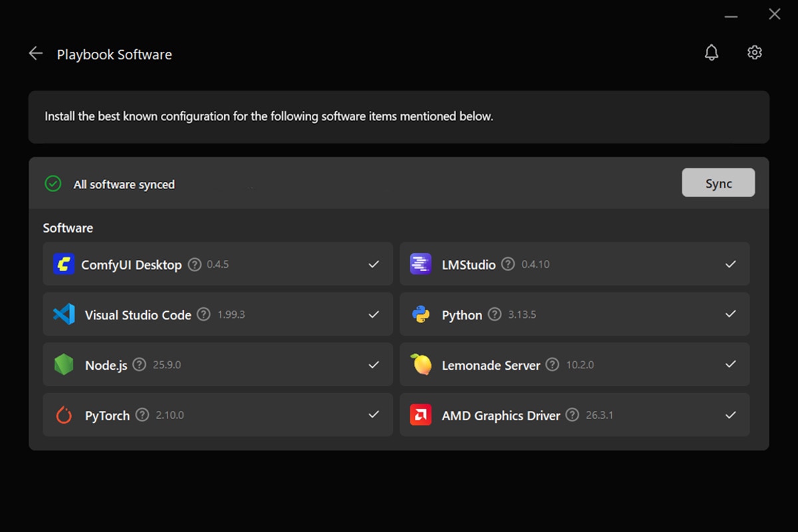Click the Software section heading
Viewport: 798px width, 532px height.
[x=68, y=228]
